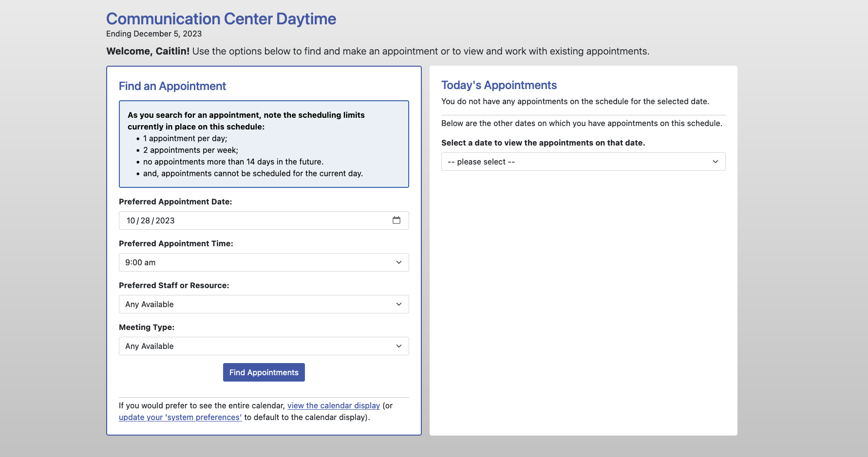Open the Preferred Appointment Time dropdown
This screenshot has width=868, height=457.
pyautogui.click(x=264, y=262)
